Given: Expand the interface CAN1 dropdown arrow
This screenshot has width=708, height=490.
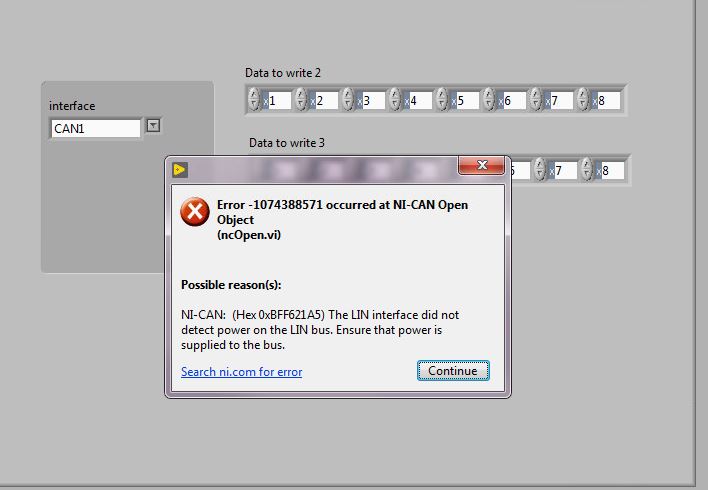Looking at the screenshot, I should point(154,126).
